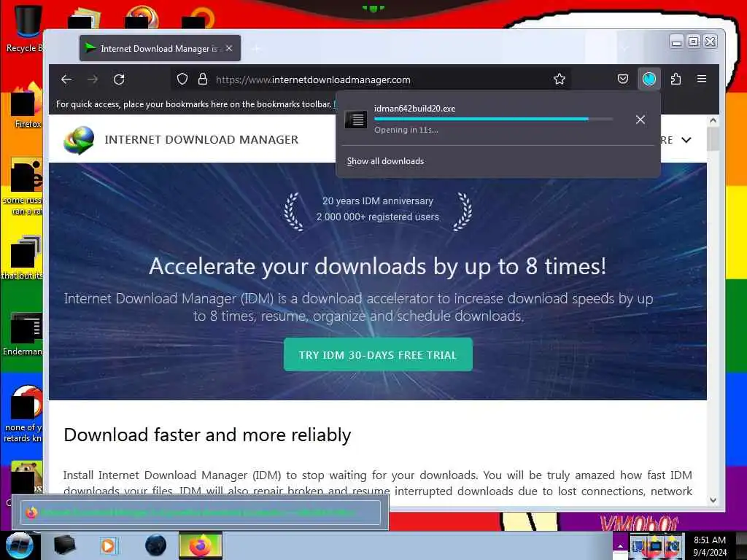This screenshot has height=560, width=747.
Task: Open the Firefox hamburger menu
Action: (702, 79)
